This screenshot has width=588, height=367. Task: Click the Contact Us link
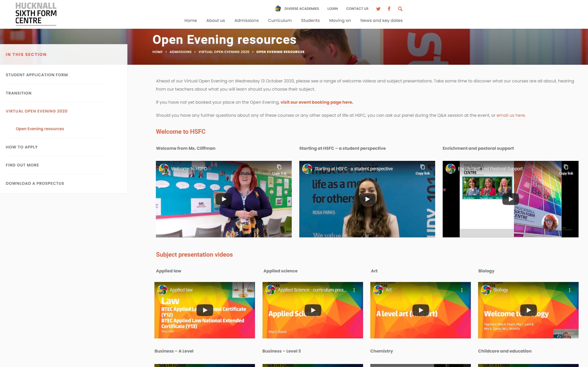[357, 9]
